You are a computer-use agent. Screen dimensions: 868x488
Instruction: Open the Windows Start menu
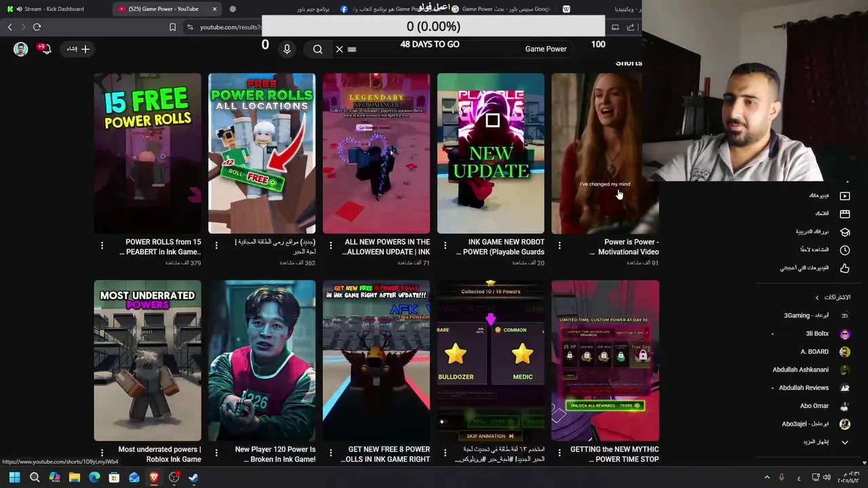pos(14,477)
